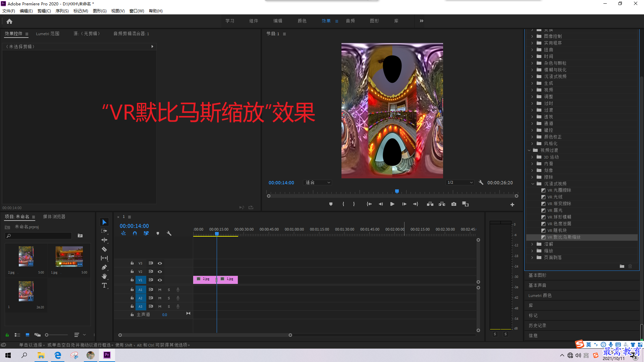Toggle V3 track output eye
644x362 pixels.
point(160,263)
